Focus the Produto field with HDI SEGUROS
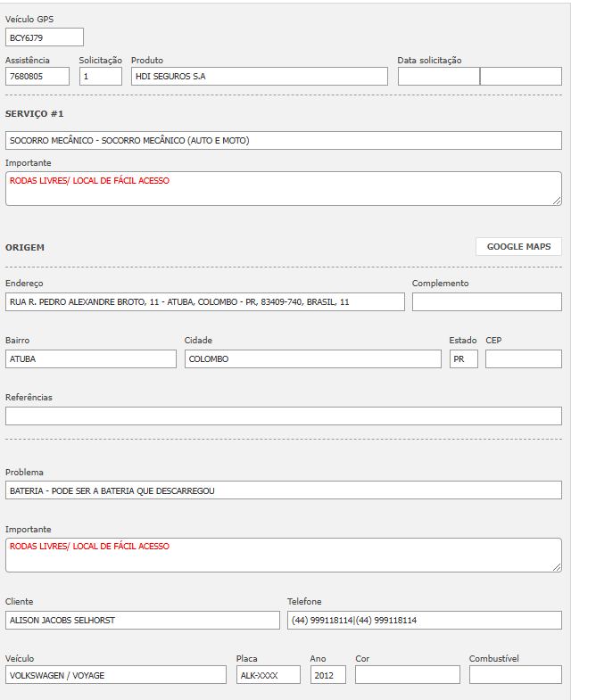Image resolution: width=596 pixels, height=700 pixels. point(259,77)
